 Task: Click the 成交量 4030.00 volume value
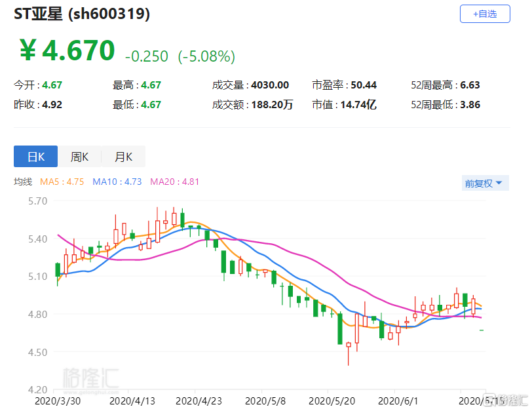[x=250, y=85]
